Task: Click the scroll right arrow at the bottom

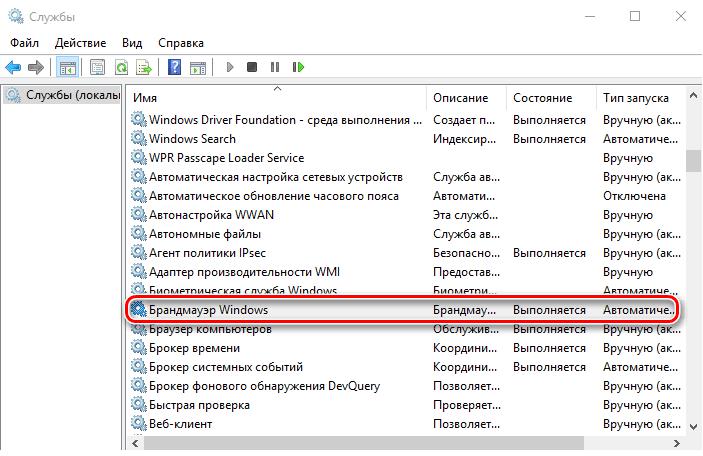Action: [677, 443]
